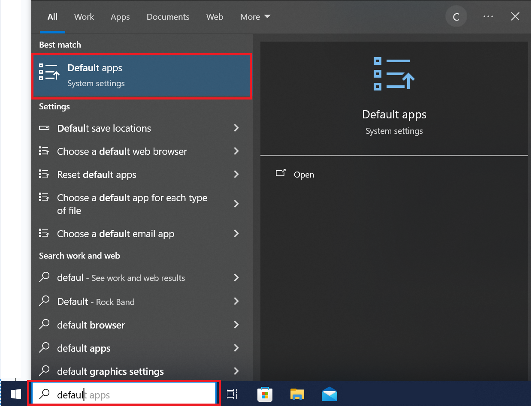Click icon beside Choose a default web browser
The image size is (532, 407).
[x=44, y=151]
